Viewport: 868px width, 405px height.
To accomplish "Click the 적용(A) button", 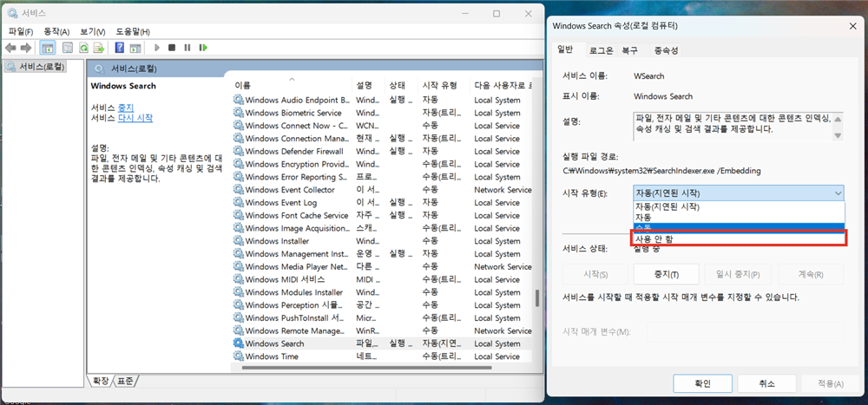I will (831, 383).
